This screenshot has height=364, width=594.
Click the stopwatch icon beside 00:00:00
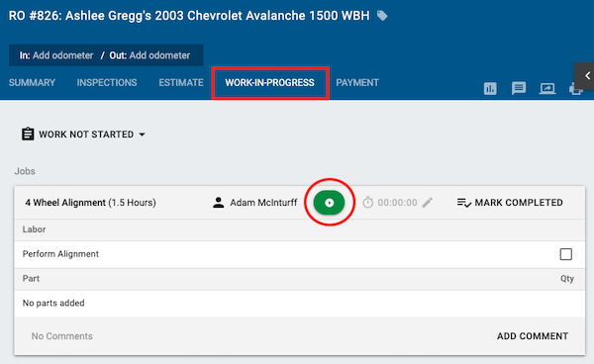pyautogui.click(x=368, y=203)
